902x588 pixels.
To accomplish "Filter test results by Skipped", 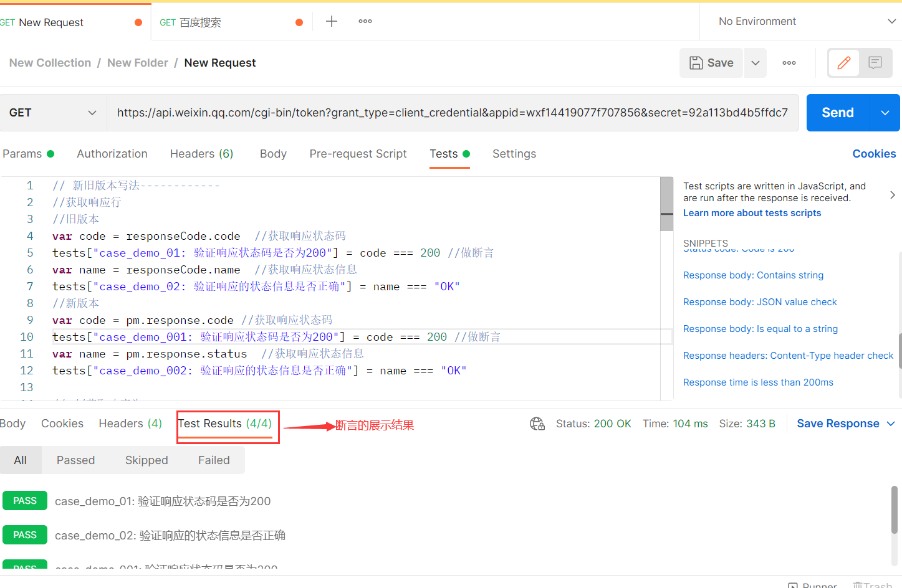I will coord(146,460).
